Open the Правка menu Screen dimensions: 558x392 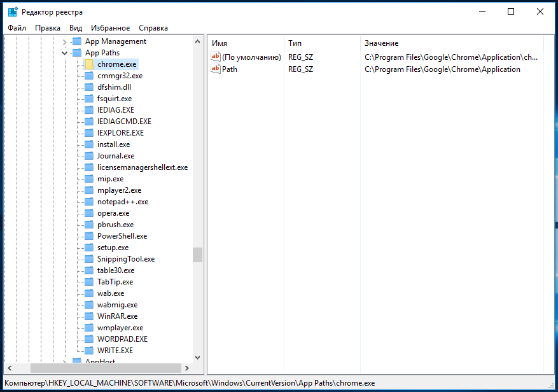click(47, 28)
